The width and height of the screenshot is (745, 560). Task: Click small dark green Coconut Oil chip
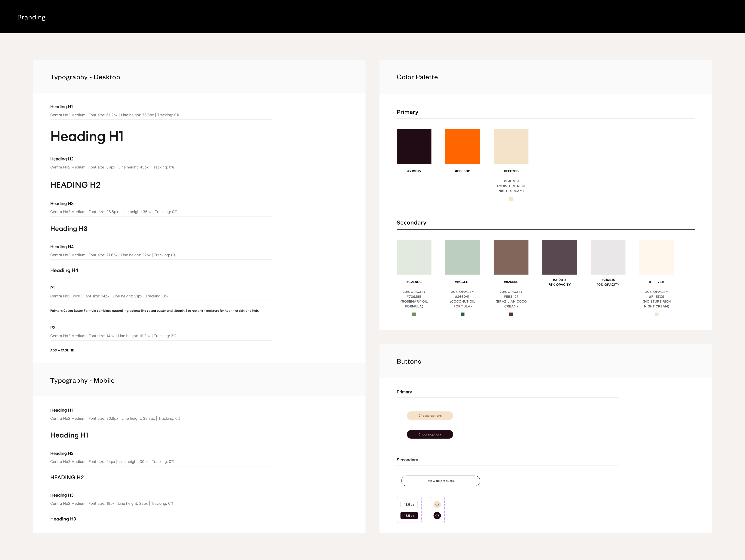point(462,314)
